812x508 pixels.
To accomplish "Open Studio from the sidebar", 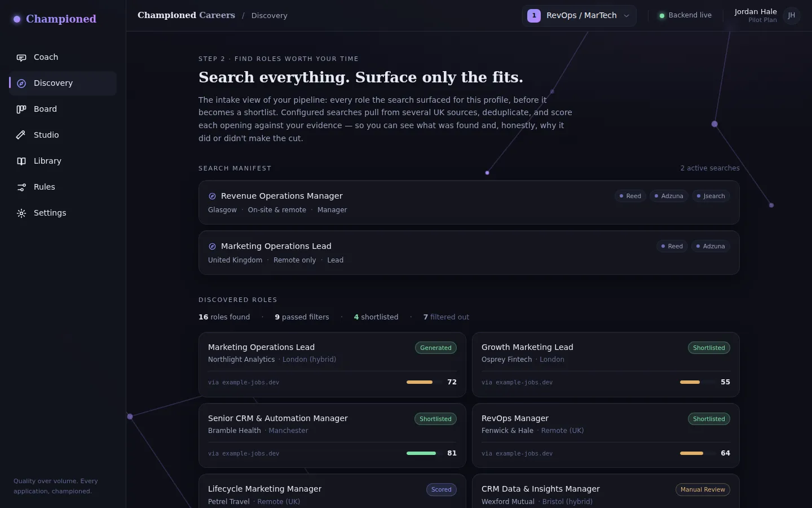I will pyautogui.click(x=63, y=135).
